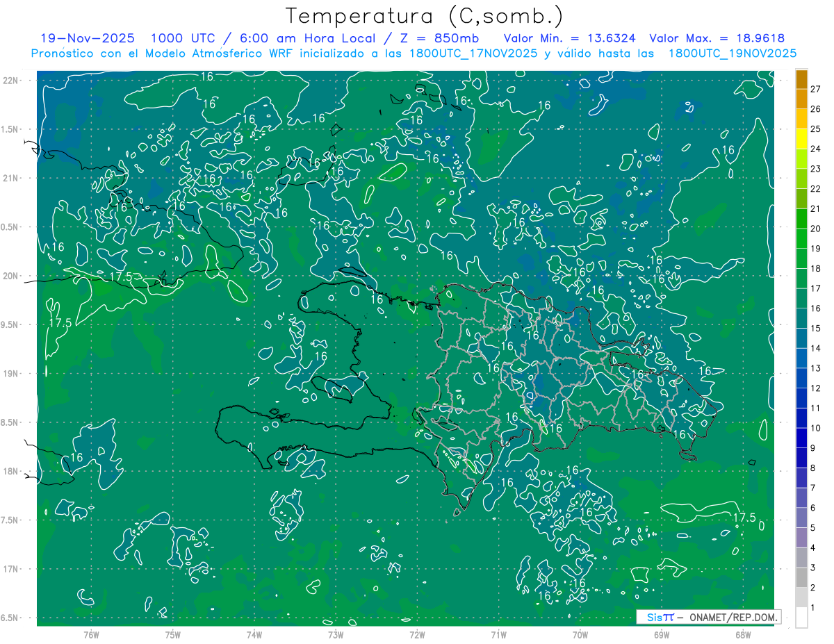This screenshot has width=834, height=644.
Task: Click the '17N' latitude axis label
Action: (x=10, y=569)
